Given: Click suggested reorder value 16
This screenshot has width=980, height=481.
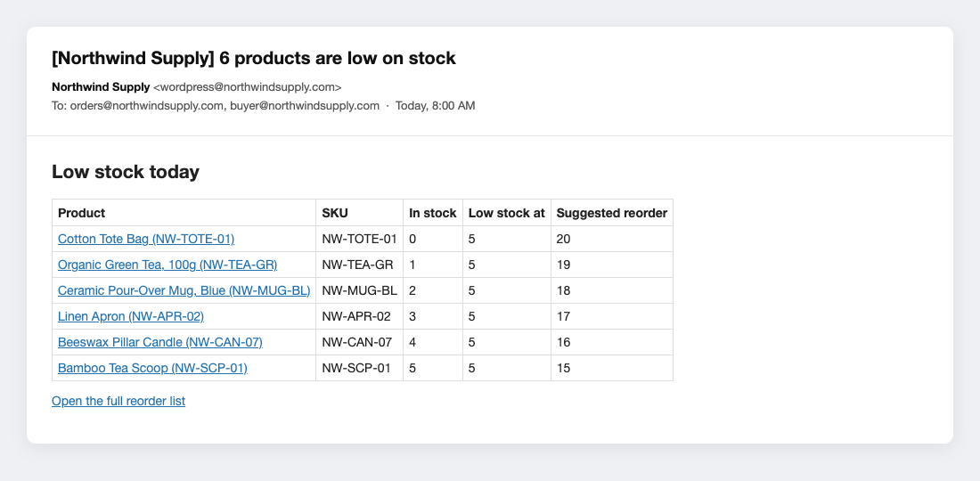Looking at the screenshot, I should tap(563, 342).
